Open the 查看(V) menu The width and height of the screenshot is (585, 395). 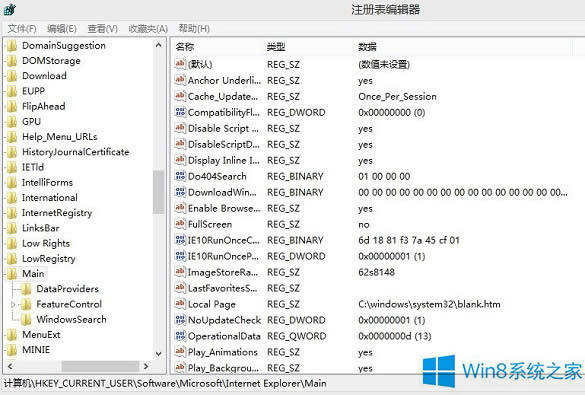[x=103, y=29]
